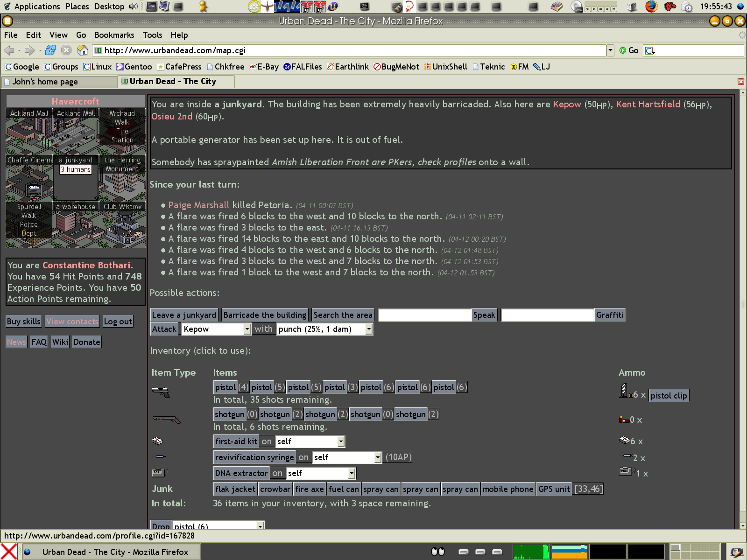Click the shotgun icon in the inventory
747x560 pixels.
click(166, 419)
